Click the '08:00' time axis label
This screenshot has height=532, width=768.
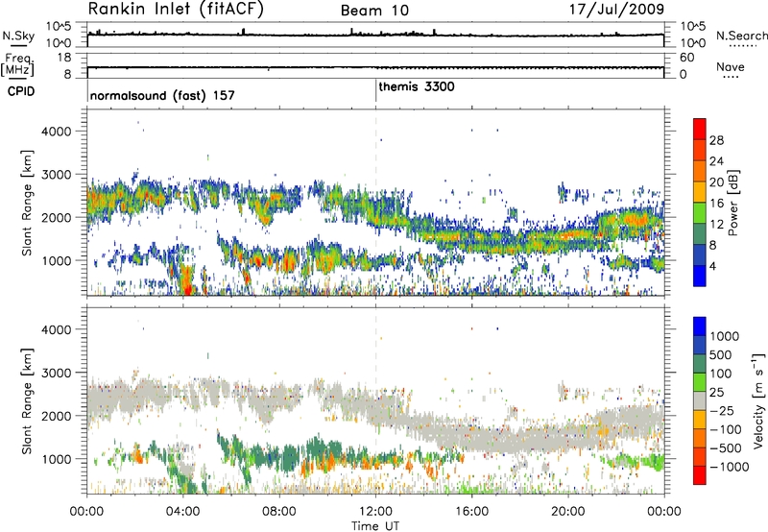(x=279, y=512)
